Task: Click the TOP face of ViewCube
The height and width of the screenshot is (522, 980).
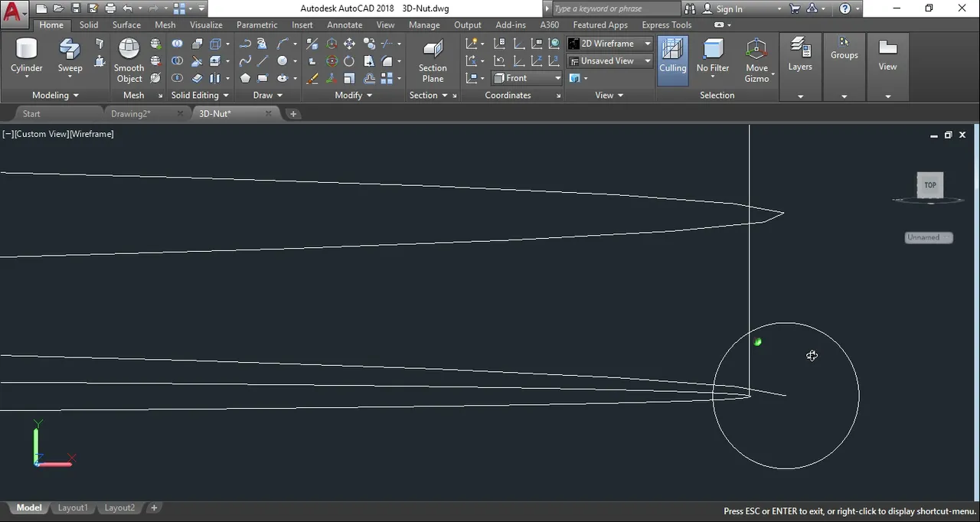Action: click(x=930, y=184)
